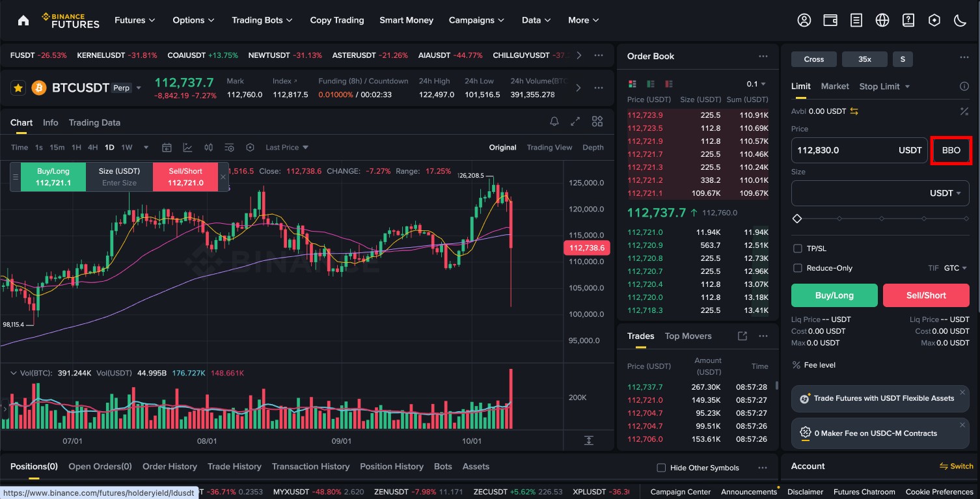Open the 0.1 order book precision dropdown
The width and height of the screenshot is (980, 499).
point(756,84)
